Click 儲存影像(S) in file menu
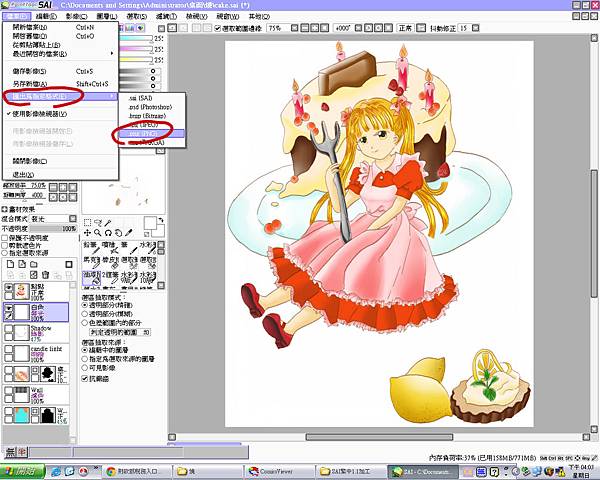 click(x=60, y=71)
